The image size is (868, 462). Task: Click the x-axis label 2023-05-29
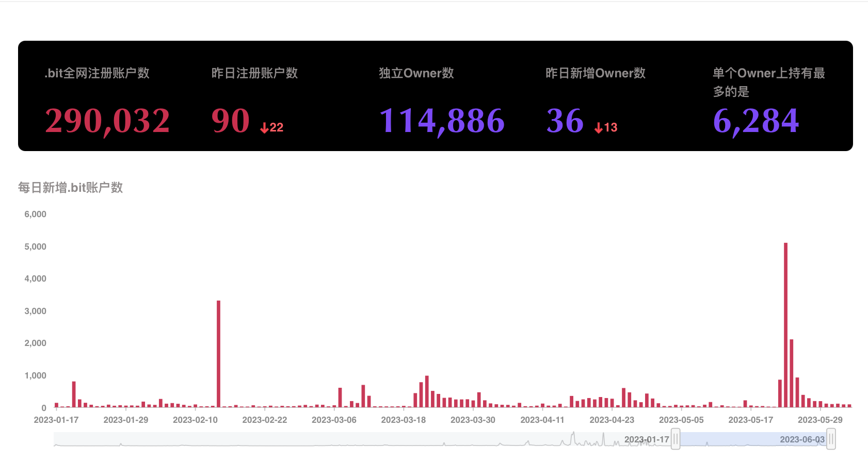(x=820, y=420)
